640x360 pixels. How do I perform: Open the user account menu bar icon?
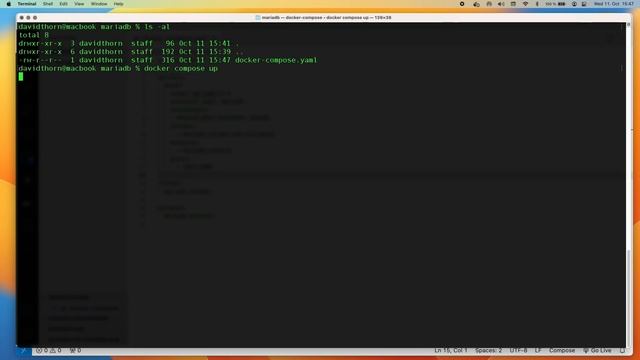click(574, 4)
